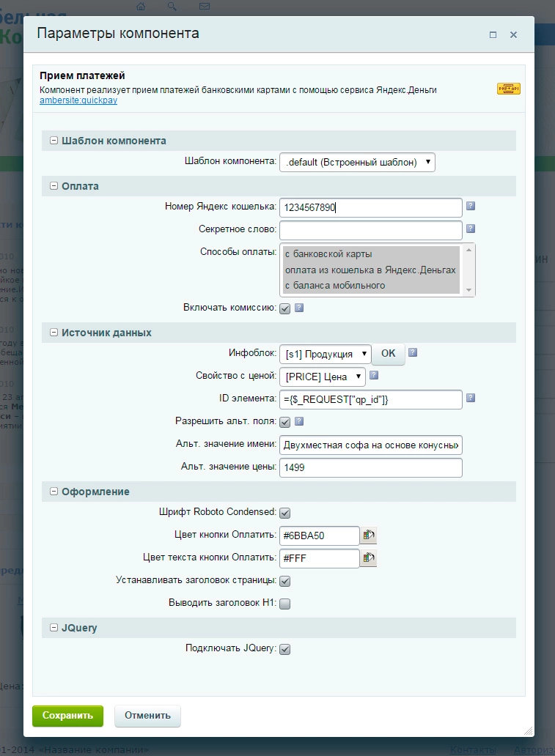Toggle Устанавливать заголовок страницы checkbox

pyautogui.click(x=285, y=581)
